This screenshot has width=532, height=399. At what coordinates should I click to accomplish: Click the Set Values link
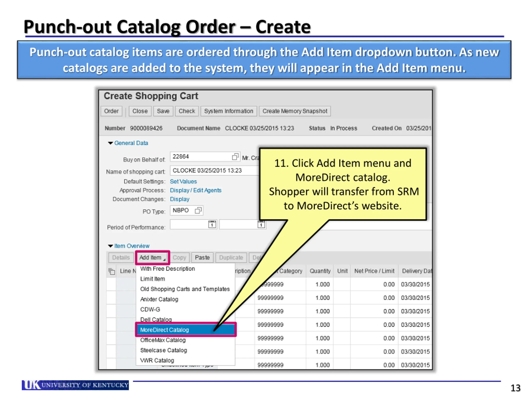click(x=183, y=182)
